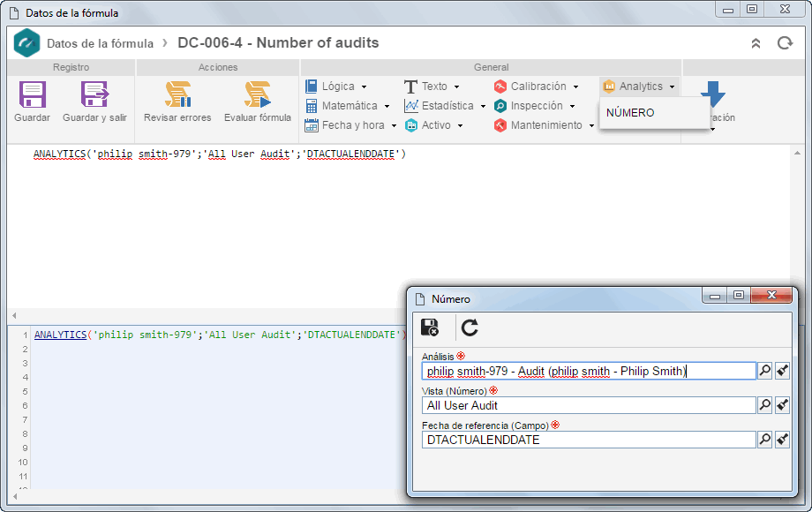Click the Fecha de referencia input field
812x512 pixels.
click(589, 440)
